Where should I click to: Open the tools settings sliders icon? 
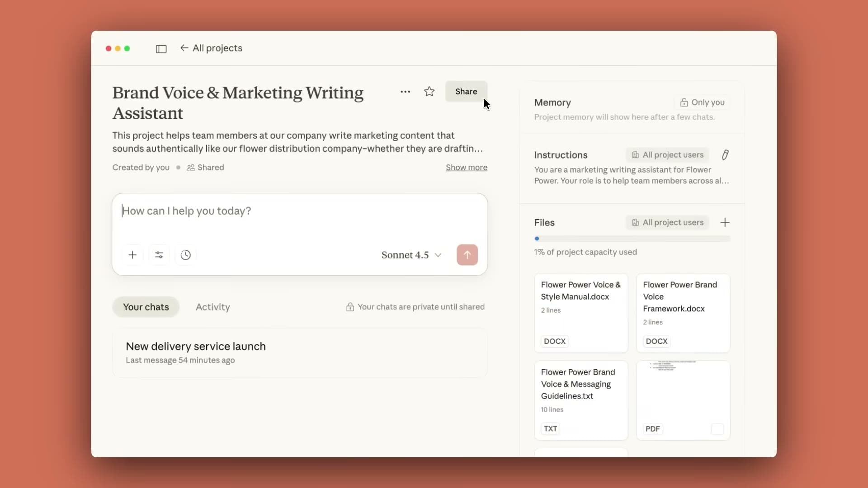tap(159, 255)
